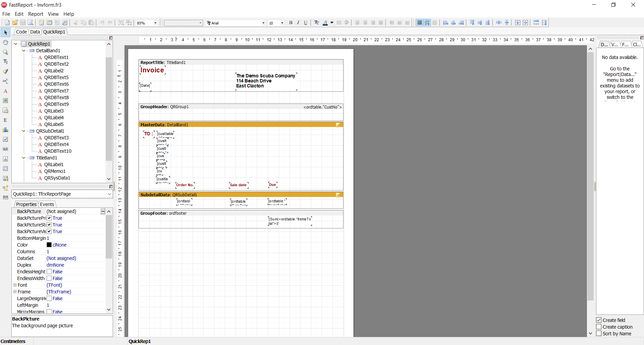Click the black Color property swatch
Screen dimensions: 644x345
pyautogui.click(x=49, y=245)
